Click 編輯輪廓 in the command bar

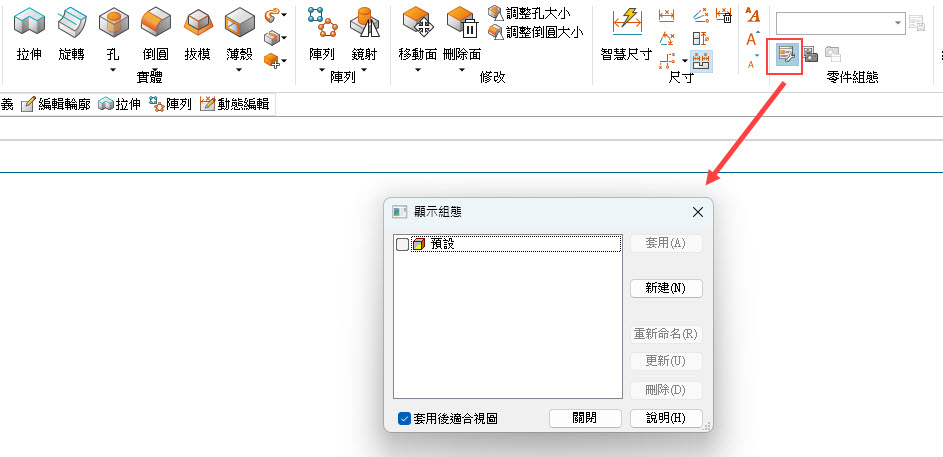(x=56, y=104)
